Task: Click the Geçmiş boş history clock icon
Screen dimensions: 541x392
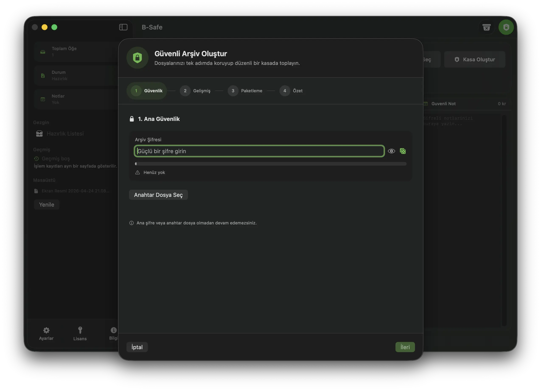Action: pos(36,159)
